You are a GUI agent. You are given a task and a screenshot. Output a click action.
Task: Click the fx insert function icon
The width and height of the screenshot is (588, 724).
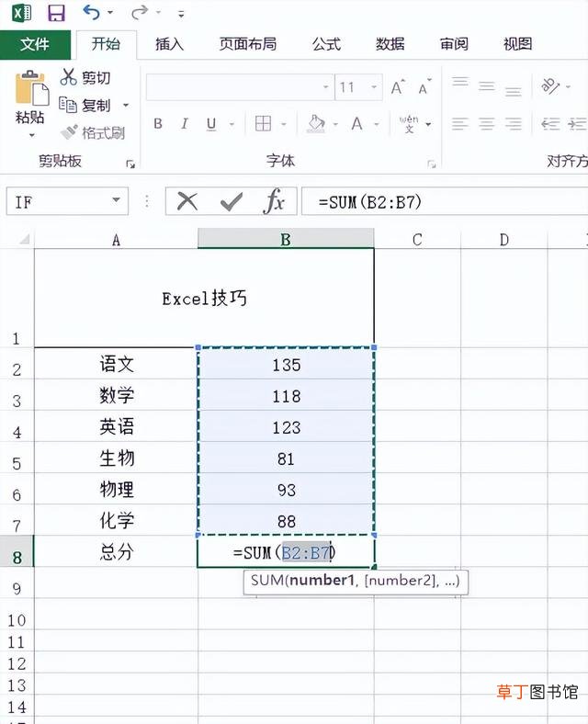click(274, 201)
